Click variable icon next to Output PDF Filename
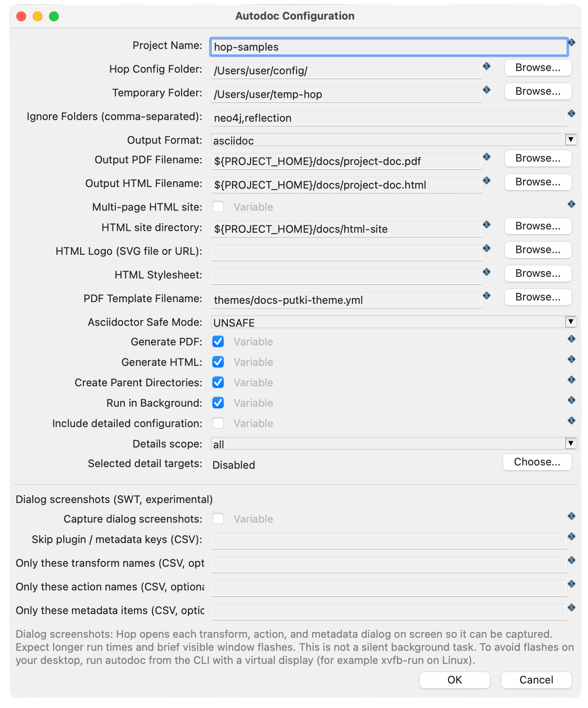 pos(487,157)
